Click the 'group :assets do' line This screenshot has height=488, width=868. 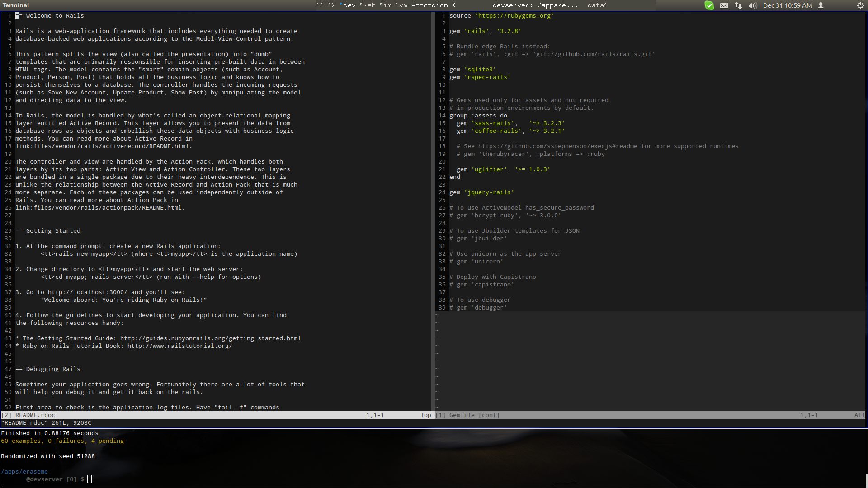[x=478, y=116]
